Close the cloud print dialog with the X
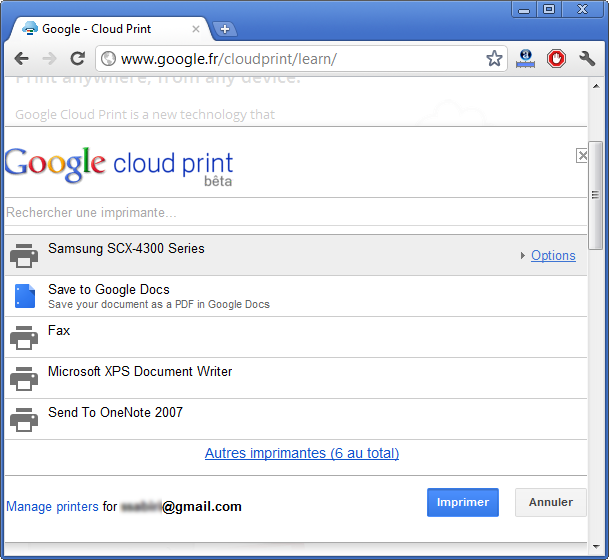Image resolution: width=609 pixels, height=560 pixels. coord(582,156)
